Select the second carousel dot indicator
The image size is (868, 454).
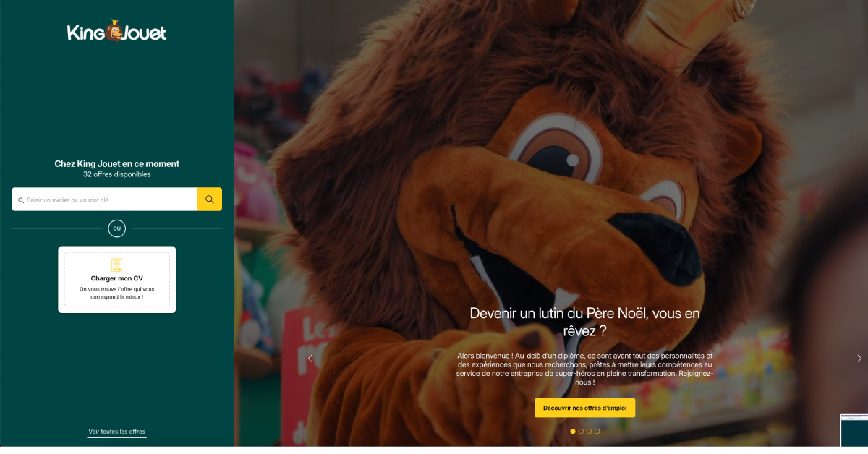click(581, 432)
